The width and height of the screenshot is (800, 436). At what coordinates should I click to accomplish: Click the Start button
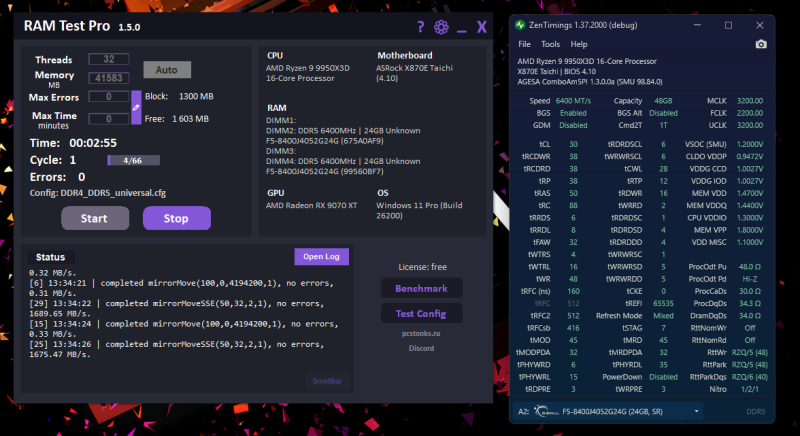coord(95,218)
